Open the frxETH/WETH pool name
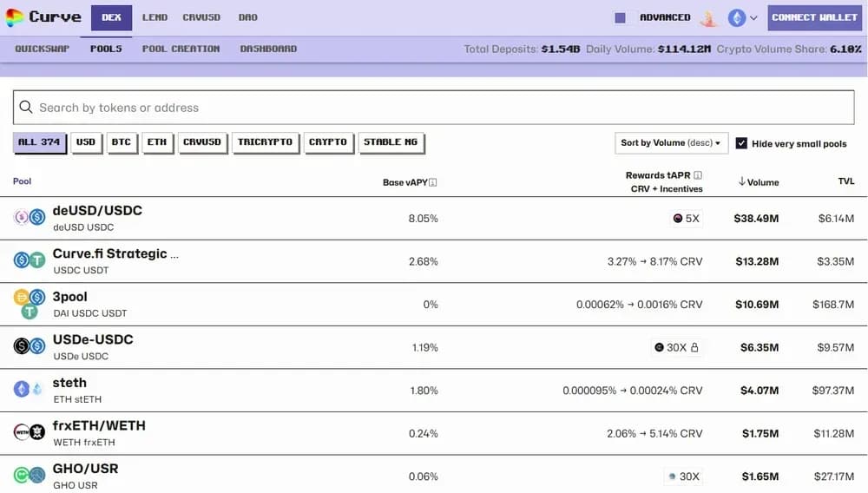 (99, 425)
